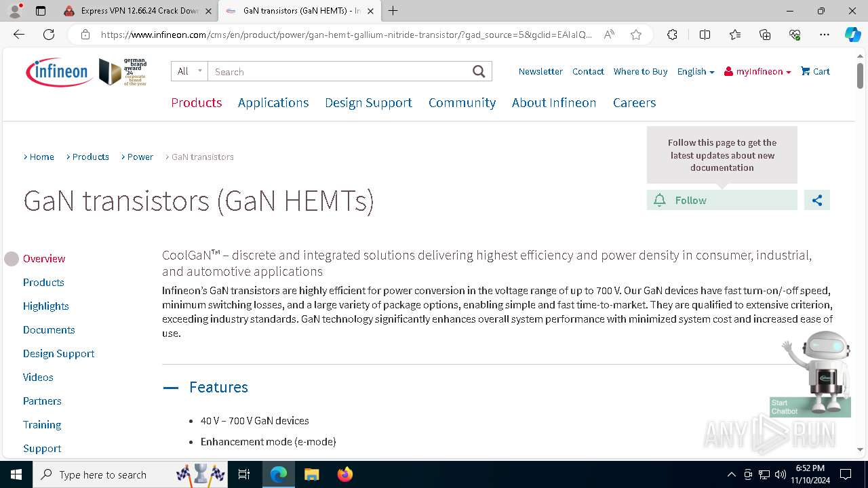Image resolution: width=868 pixels, height=488 pixels.
Task: Select Videos in the sidebar
Action: click(x=38, y=377)
